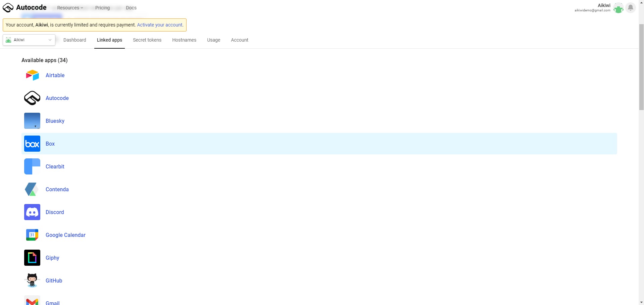The image size is (644, 305).
Task: Go to the Usage tab
Action: (x=213, y=40)
